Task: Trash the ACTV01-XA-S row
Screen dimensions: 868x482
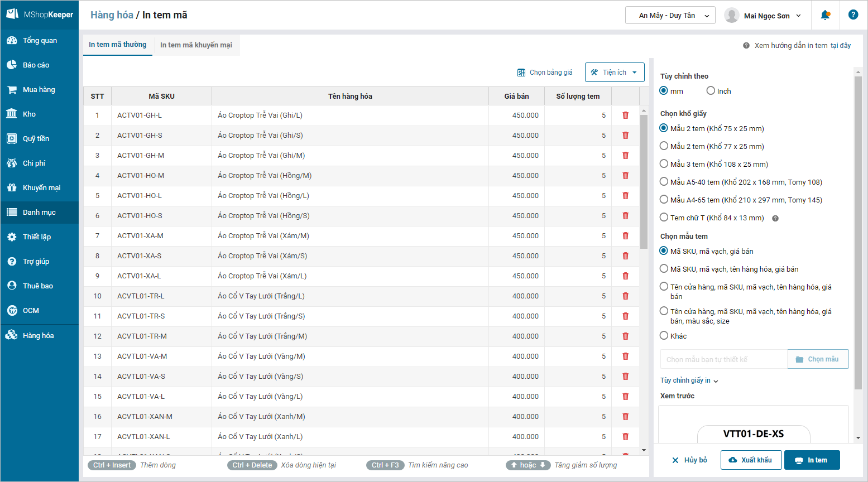Action: [x=625, y=256]
